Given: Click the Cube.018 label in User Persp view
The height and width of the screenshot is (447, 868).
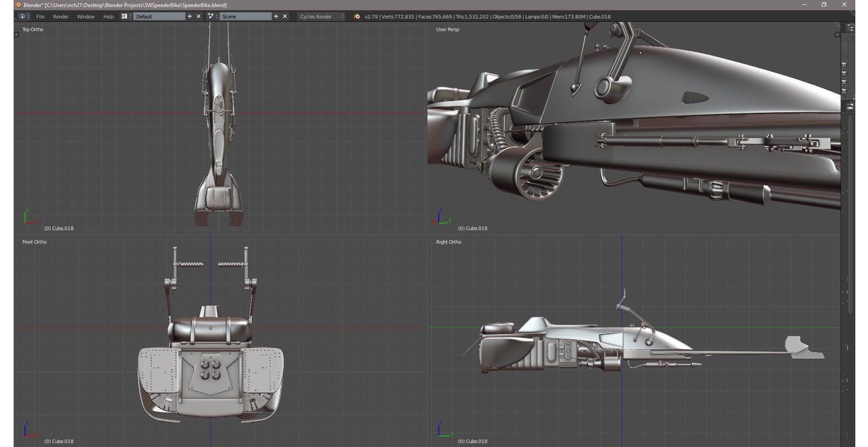Looking at the screenshot, I should (472, 229).
